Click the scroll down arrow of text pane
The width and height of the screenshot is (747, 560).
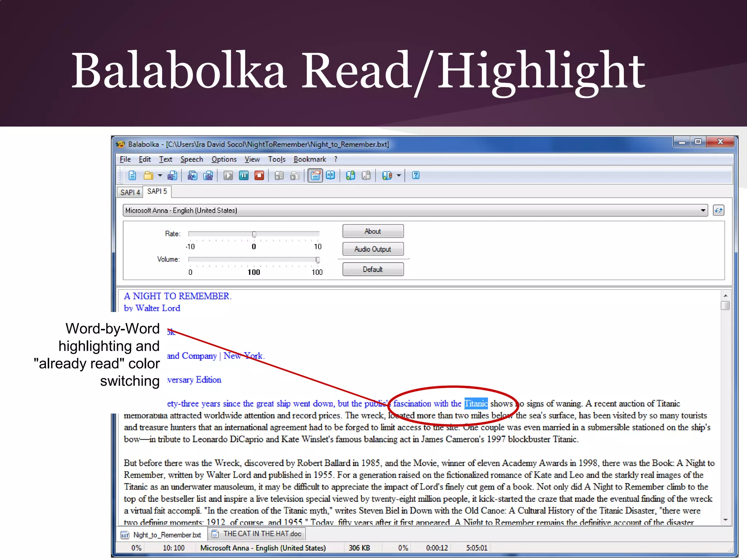725,520
